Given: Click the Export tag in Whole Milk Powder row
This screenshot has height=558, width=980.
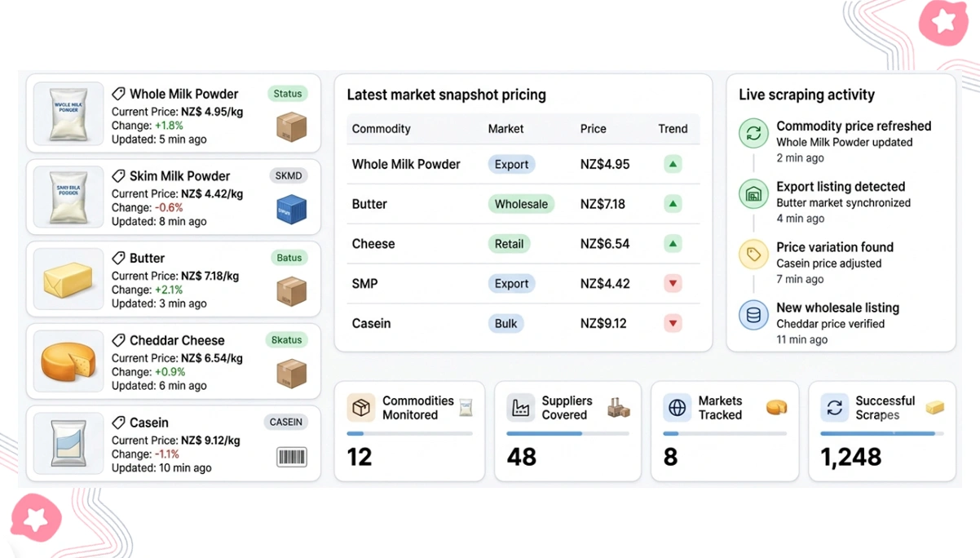Looking at the screenshot, I should [511, 164].
